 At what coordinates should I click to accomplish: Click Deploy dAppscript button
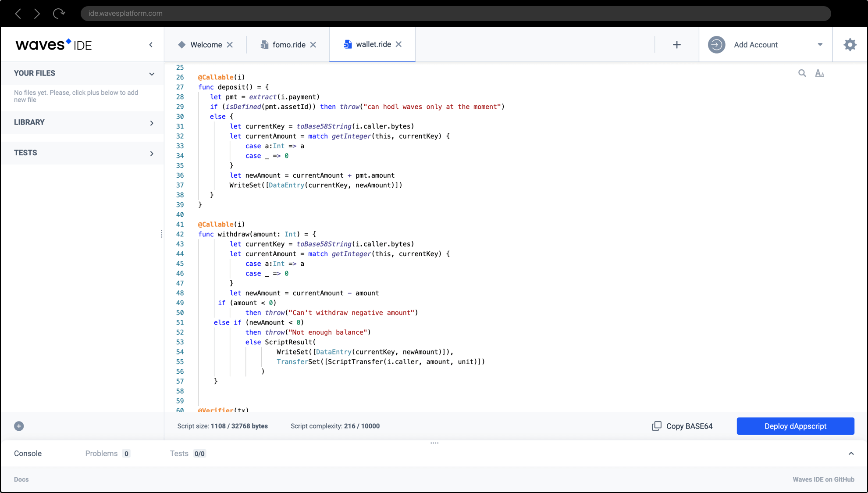(x=795, y=426)
